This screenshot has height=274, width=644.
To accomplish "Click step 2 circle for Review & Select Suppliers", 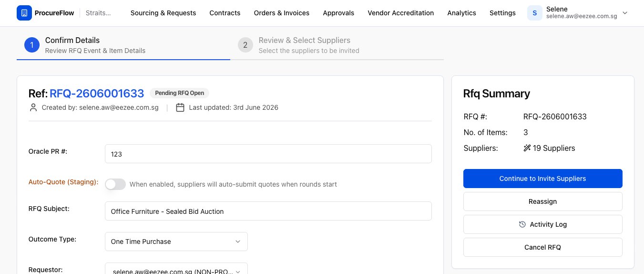I will tap(245, 45).
